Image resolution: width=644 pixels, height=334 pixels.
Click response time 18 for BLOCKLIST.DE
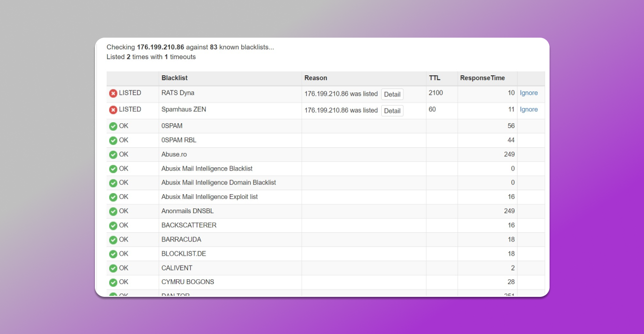click(x=511, y=253)
